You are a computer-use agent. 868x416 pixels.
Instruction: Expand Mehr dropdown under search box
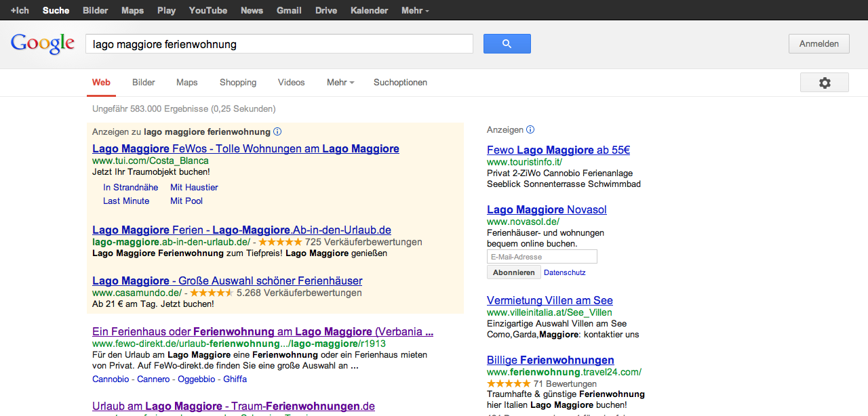[x=340, y=83]
